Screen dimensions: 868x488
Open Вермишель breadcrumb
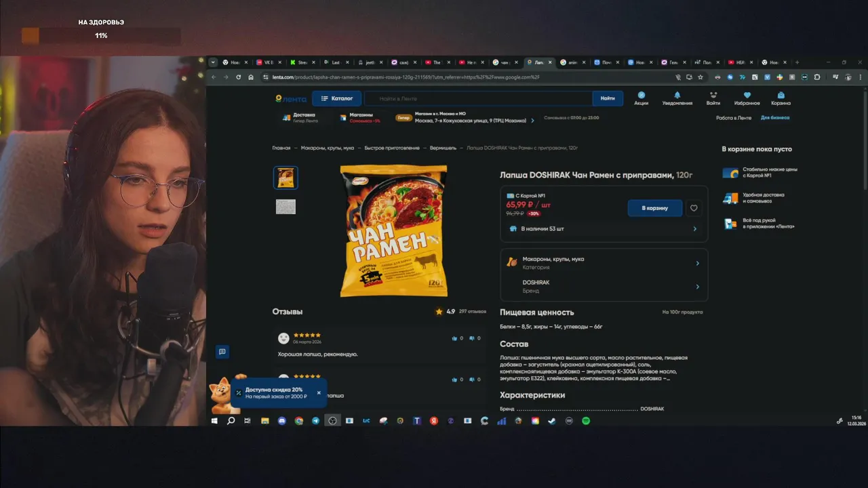point(443,148)
